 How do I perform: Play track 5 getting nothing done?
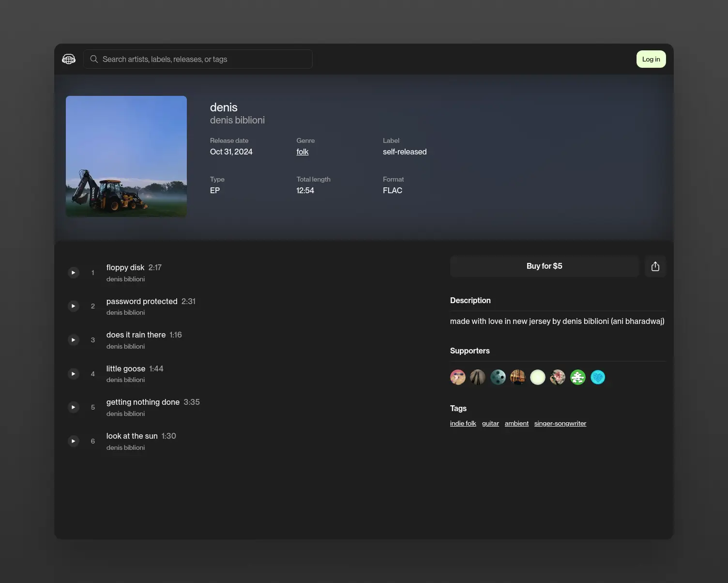tap(73, 407)
